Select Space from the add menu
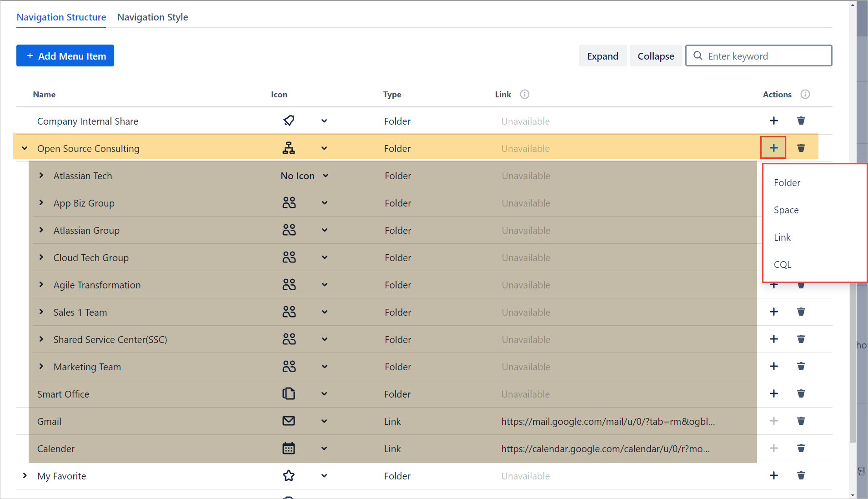The width and height of the screenshot is (868, 499). click(x=786, y=210)
